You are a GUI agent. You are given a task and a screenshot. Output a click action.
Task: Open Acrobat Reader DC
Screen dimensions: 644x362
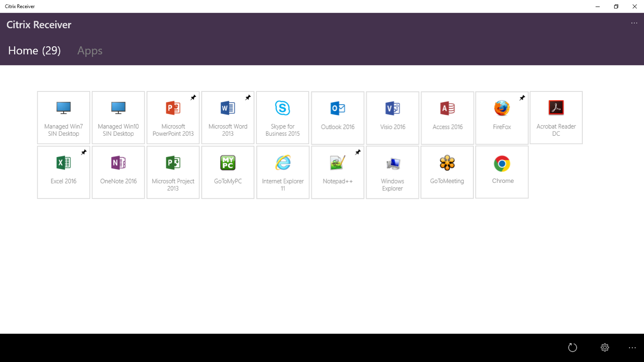(x=556, y=117)
